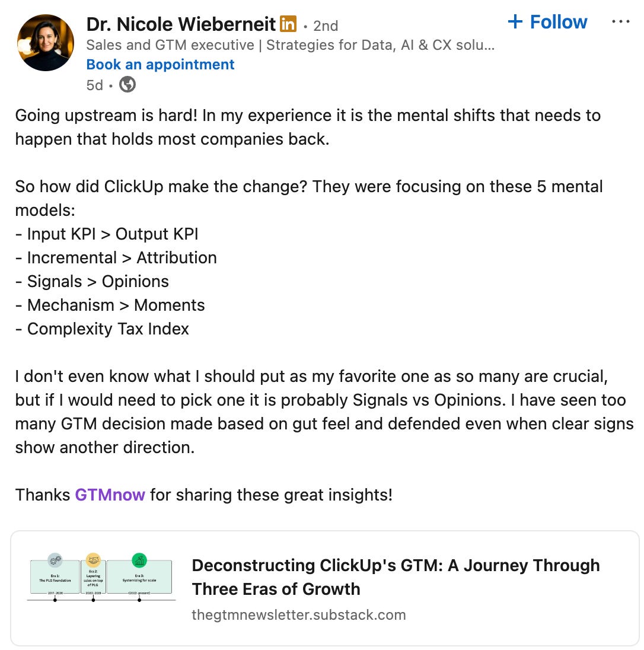Click the plus icon beside Follow
The image size is (644, 650).
[x=515, y=21]
